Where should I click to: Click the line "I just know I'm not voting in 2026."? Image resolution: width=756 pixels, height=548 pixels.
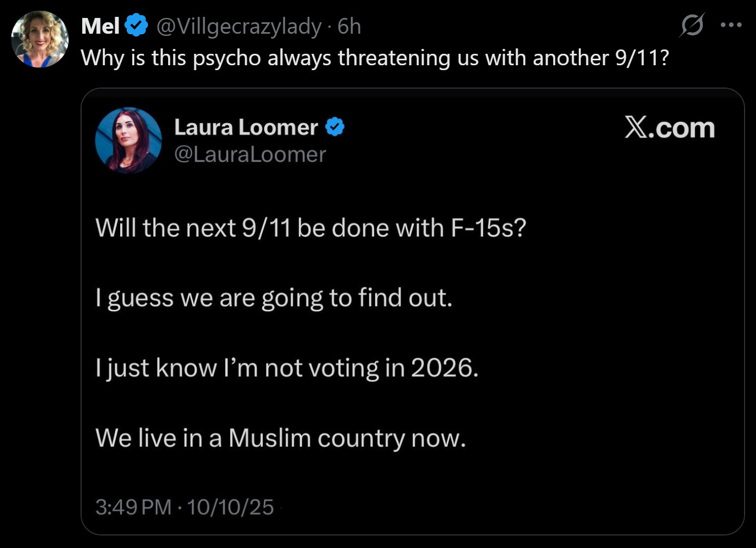pyautogui.click(x=287, y=368)
